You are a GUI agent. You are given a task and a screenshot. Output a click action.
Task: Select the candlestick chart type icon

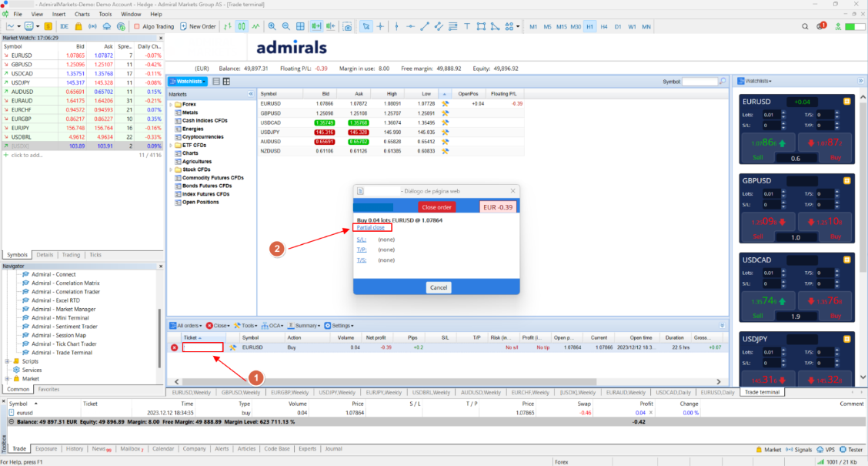pos(242,26)
